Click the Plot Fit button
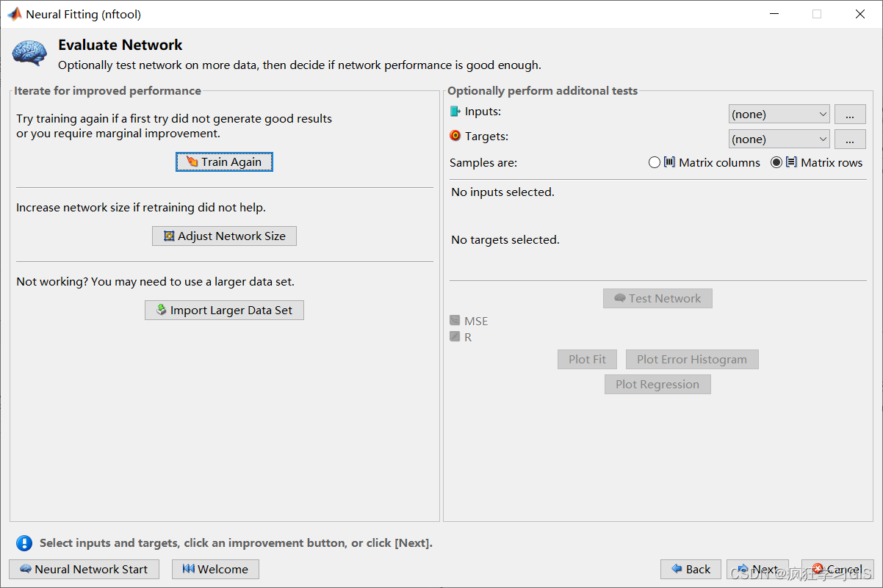 point(587,359)
